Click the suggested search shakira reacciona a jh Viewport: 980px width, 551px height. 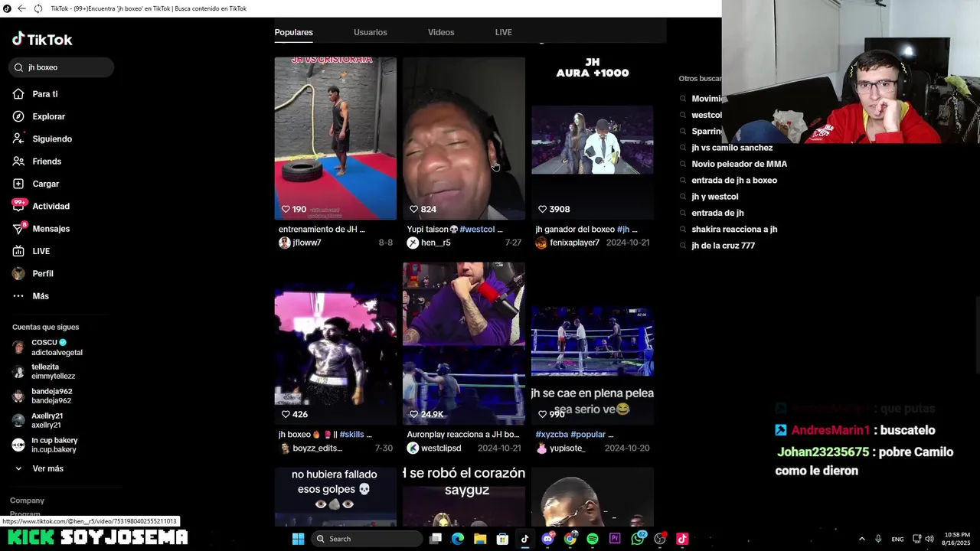(734, 230)
